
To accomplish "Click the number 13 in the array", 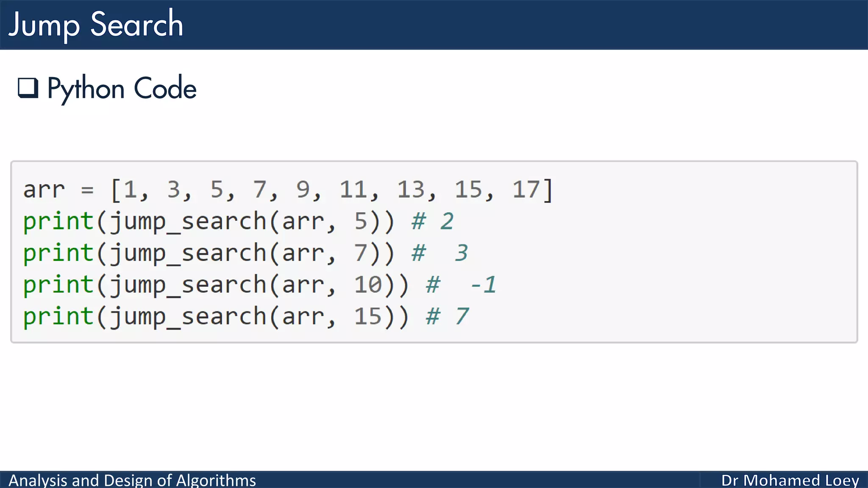I will [411, 189].
